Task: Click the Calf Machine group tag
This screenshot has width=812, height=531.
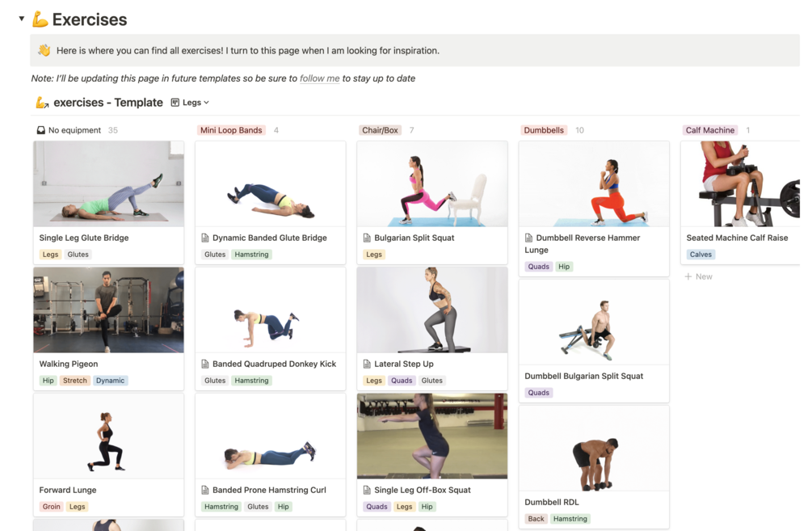Action: pos(710,130)
